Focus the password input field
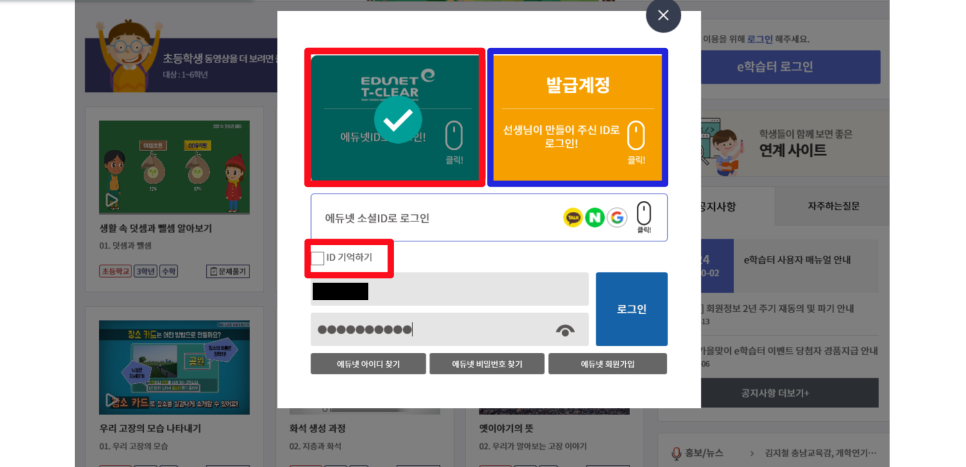 (450, 330)
